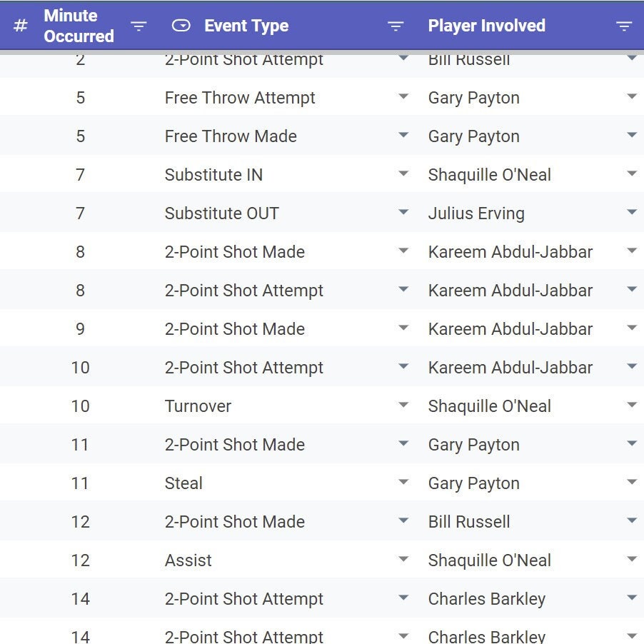This screenshot has height=644, width=644.
Task: Open the filter for Event Type column
Action: pyautogui.click(x=396, y=25)
